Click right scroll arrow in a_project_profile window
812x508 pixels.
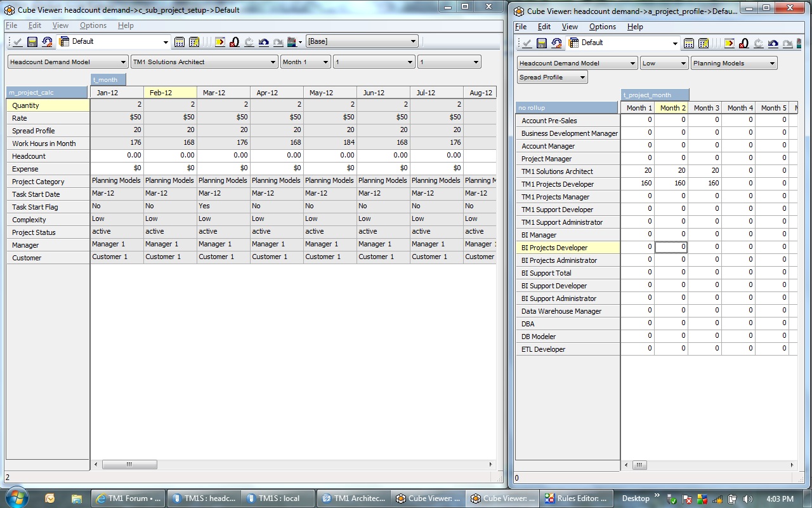pyautogui.click(x=792, y=465)
